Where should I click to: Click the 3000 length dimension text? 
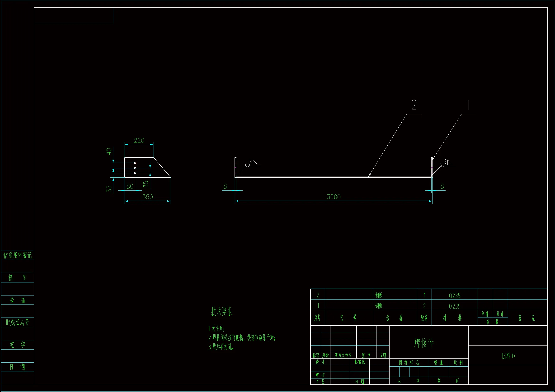pyautogui.click(x=334, y=197)
